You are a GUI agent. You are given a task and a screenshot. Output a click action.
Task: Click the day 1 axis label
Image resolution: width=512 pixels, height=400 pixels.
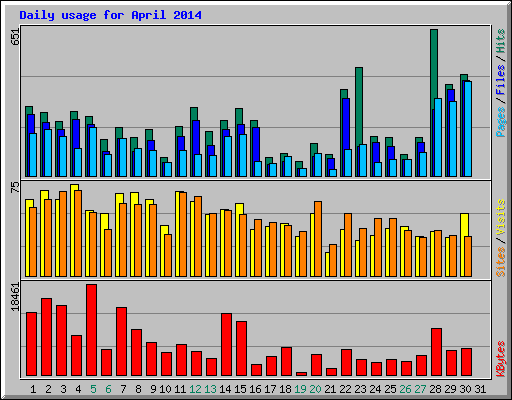(33, 389)
